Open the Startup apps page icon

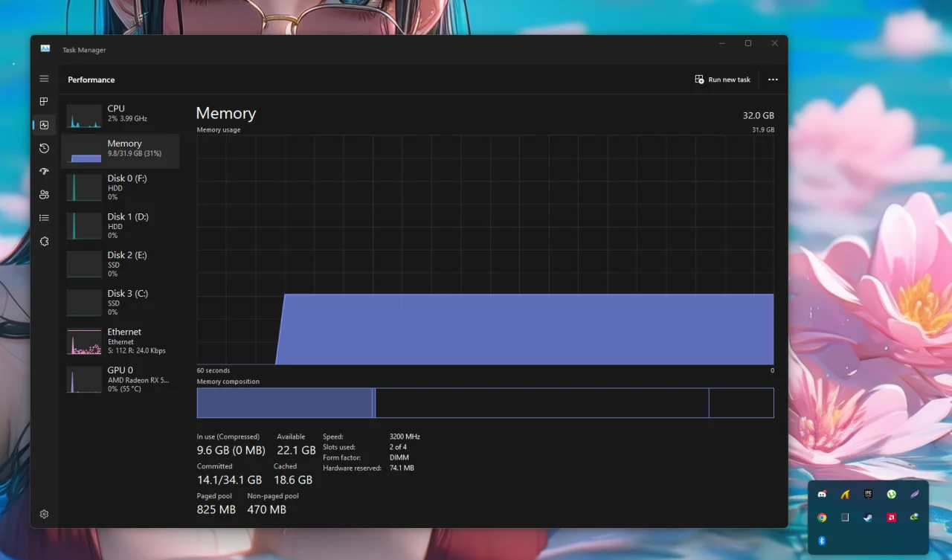click(x=44, y=171)
